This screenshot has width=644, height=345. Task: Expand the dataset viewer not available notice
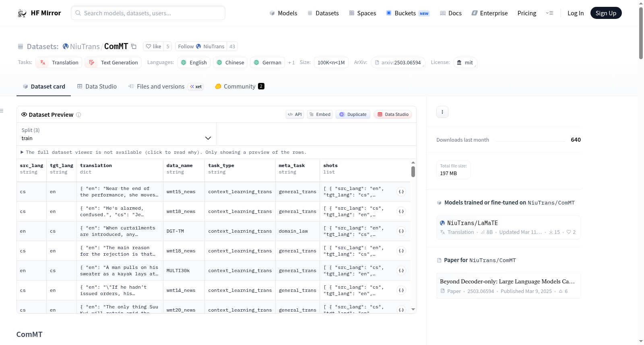[x=163, y=152]
